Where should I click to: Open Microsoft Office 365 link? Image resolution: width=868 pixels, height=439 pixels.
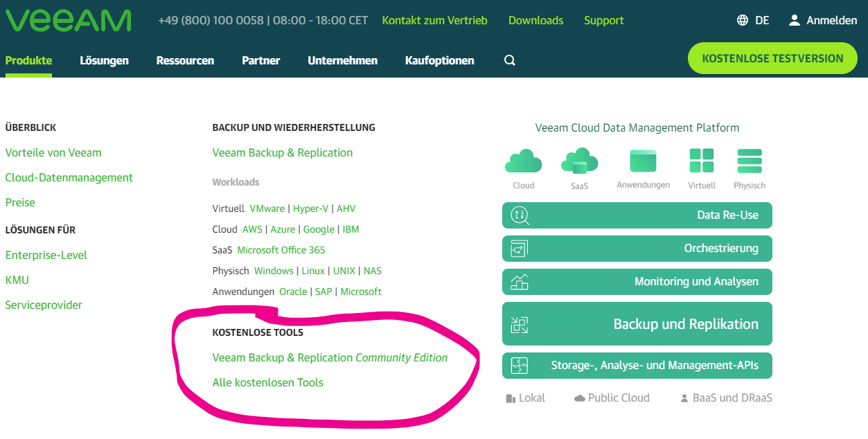[x=281, y=250]
